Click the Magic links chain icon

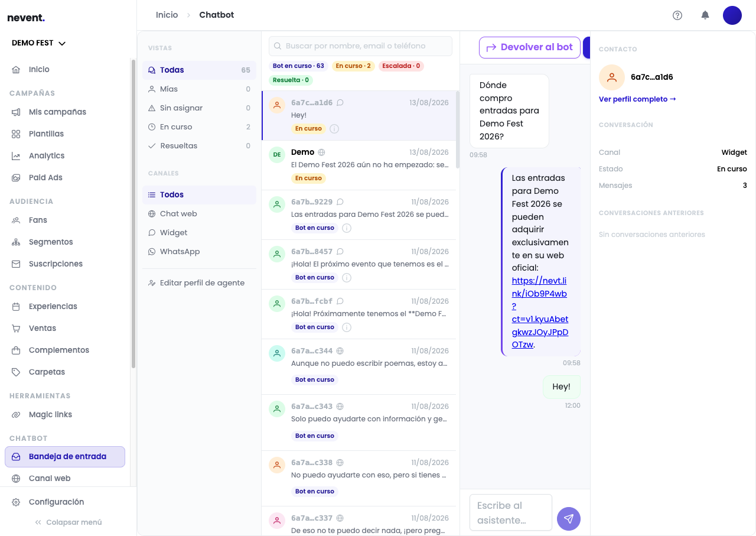[x=17, y=415]
